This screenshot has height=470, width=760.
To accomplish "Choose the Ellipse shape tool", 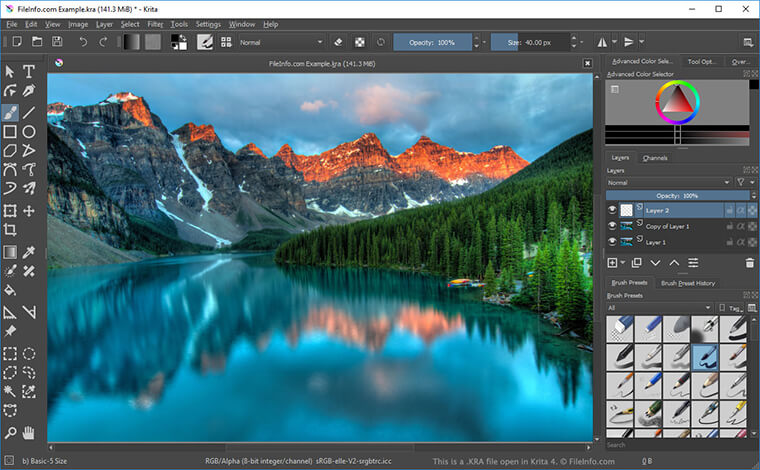I will [30, 132].
